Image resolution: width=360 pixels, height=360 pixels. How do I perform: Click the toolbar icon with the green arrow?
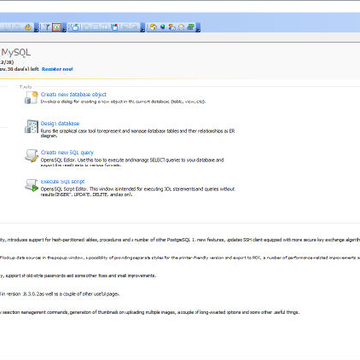pos(75,27)
